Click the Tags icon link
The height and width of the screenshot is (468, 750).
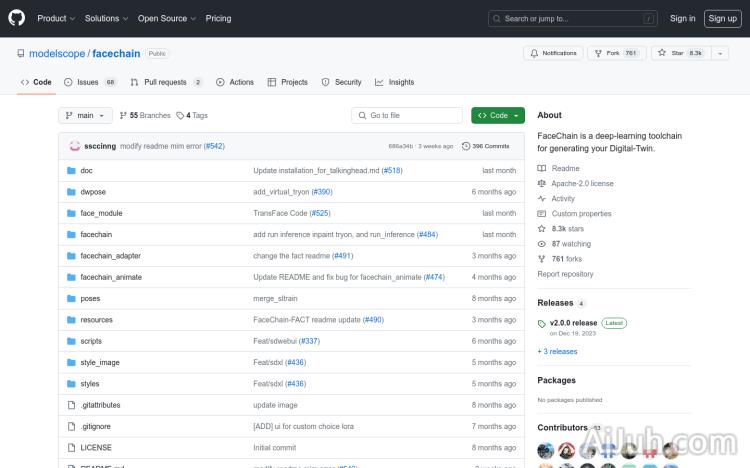point(181,115)
